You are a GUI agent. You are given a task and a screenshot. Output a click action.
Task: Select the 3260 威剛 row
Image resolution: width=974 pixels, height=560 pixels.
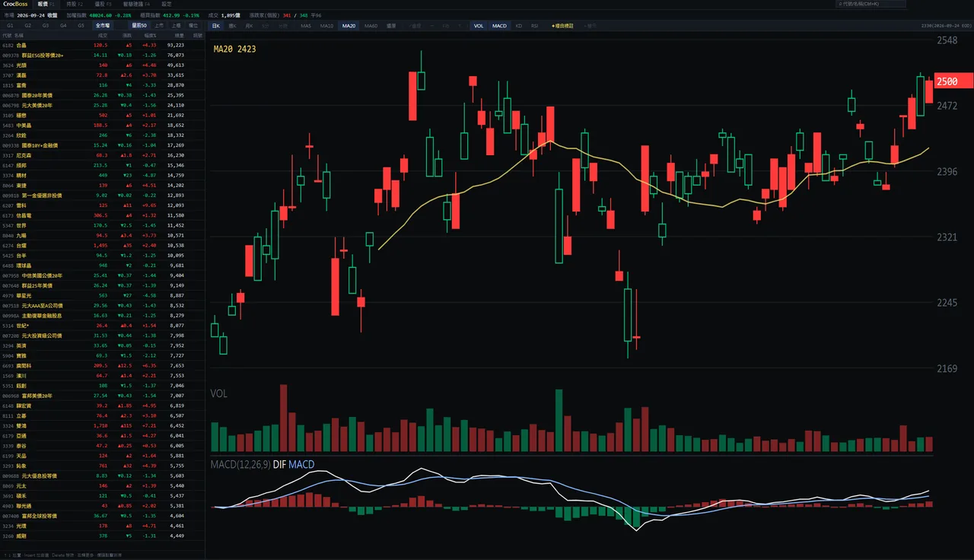[102, 536]
